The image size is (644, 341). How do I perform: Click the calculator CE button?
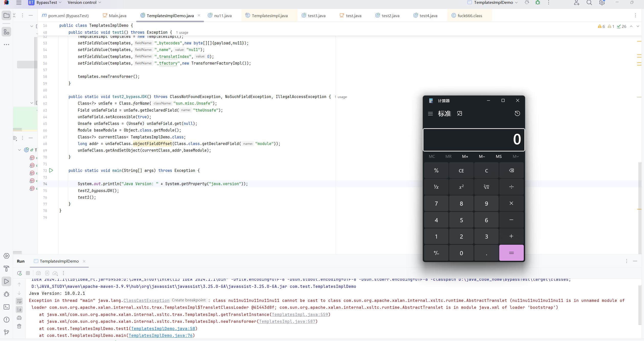pyautogui.click(x=461, y=170)
